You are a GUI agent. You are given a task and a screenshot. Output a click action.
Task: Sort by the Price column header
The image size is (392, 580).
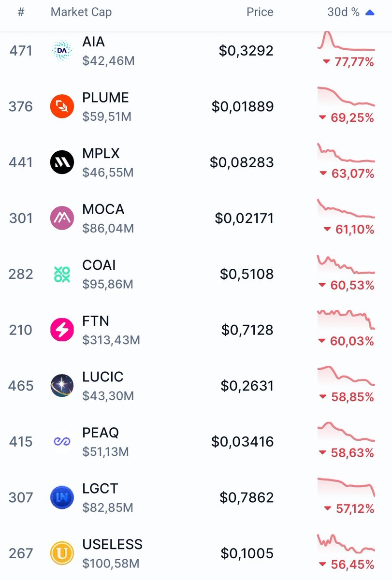(260, 13)
